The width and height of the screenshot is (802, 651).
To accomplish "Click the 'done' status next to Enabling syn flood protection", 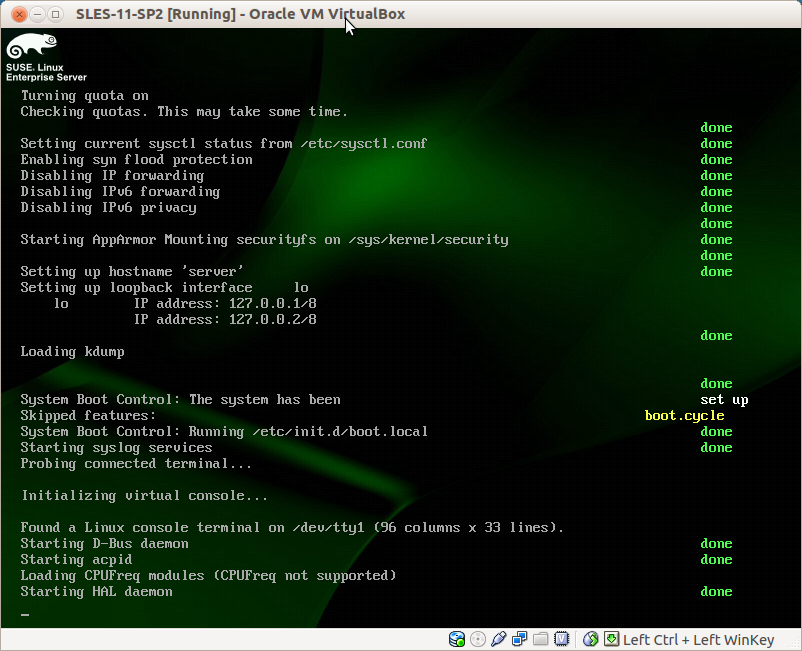I will 716,160.
